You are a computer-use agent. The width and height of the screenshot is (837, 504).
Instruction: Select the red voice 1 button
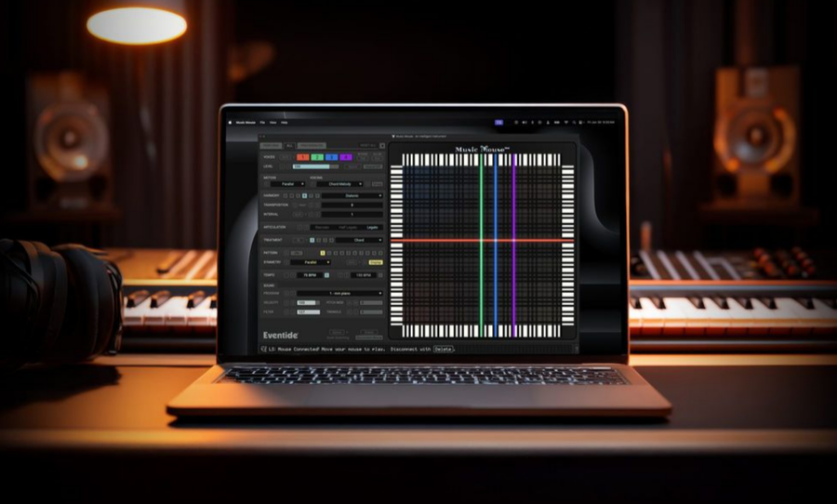pyautogui.click(x=302, y=157)
